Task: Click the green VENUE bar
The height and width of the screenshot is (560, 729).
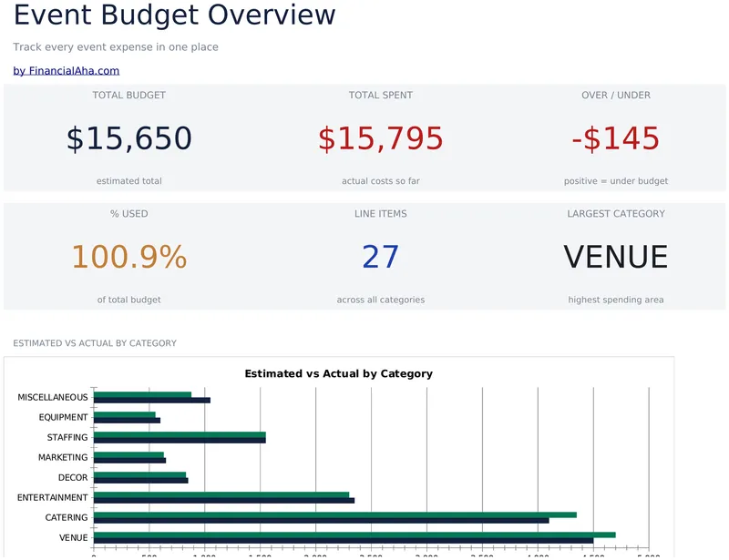Action: [x=354, y=535]
